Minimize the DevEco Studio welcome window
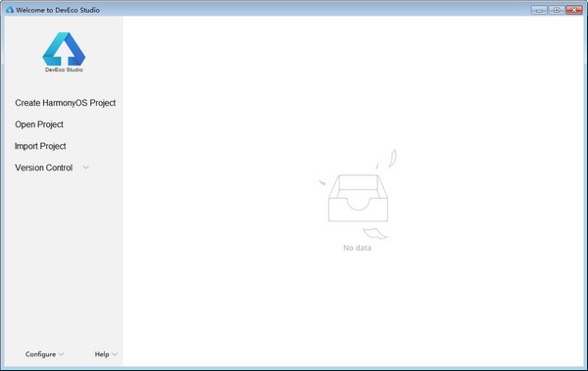588x371 pixels. 539,10
